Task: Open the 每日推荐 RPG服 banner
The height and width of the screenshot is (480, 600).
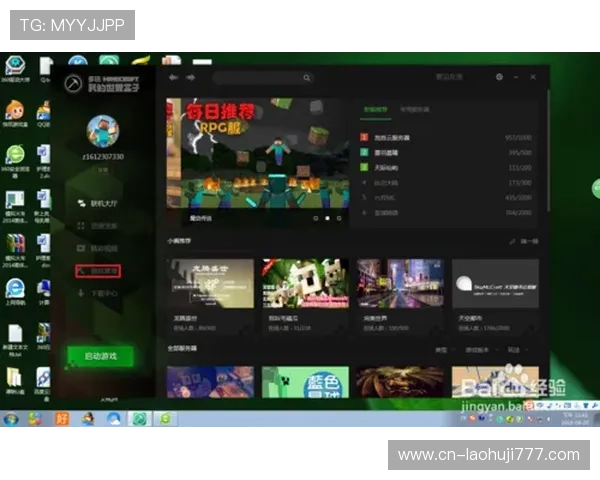Action: (x=258, y=153)
